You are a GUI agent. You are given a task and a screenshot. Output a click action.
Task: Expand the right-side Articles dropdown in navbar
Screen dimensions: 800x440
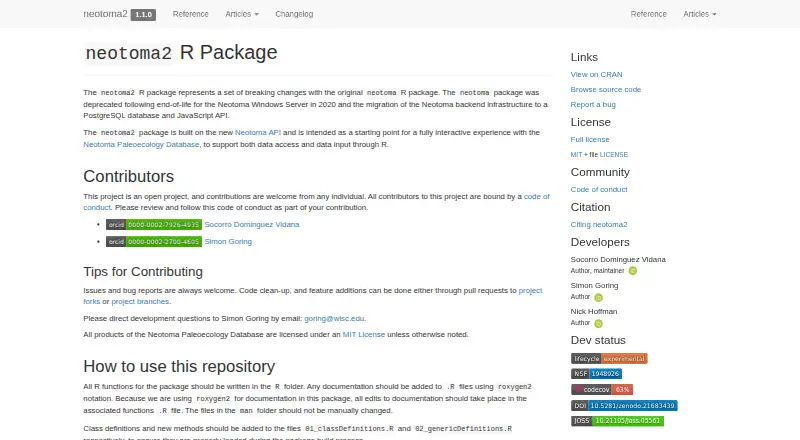[699, 14]
